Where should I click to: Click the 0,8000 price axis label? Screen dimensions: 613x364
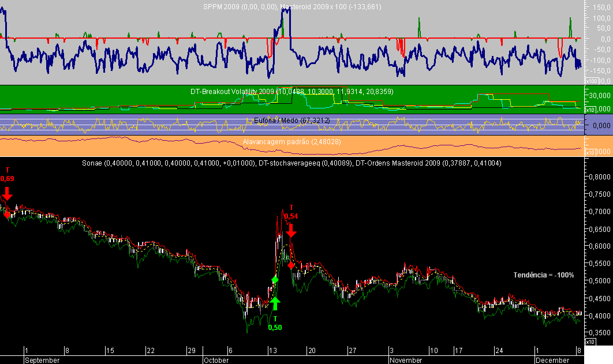coord(600,177)
